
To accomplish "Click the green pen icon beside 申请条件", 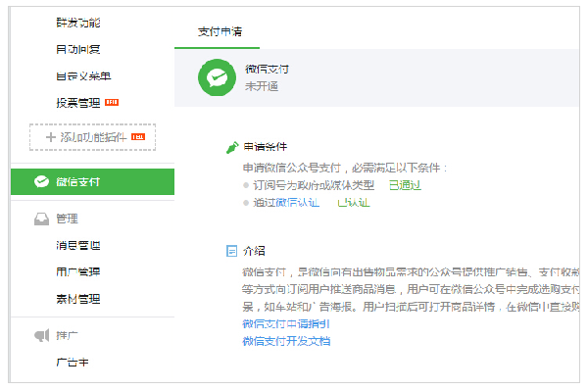I will pos(232,147).
